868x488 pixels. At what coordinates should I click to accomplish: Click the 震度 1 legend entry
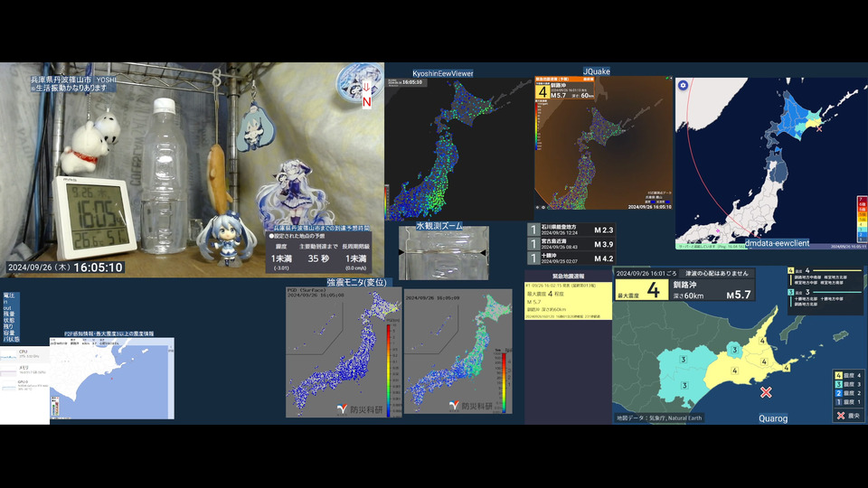pos(847,402)
